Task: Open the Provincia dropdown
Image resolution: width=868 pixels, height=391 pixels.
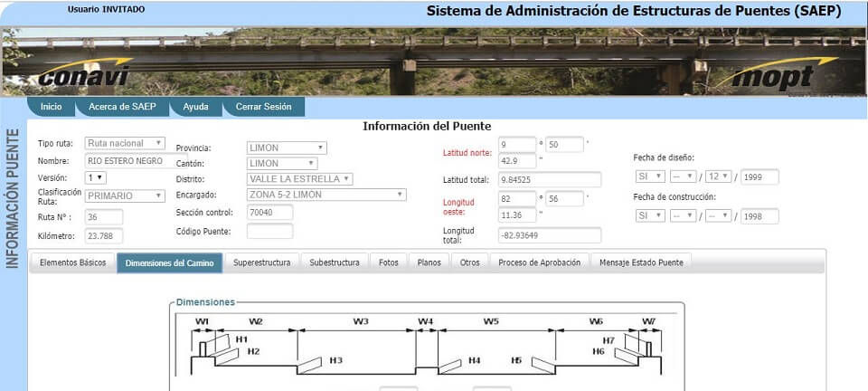Action: [287, 148]
